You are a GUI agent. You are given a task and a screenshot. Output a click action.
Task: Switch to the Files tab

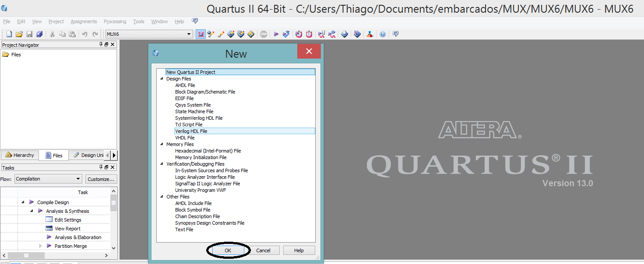(x=54, y=155)
